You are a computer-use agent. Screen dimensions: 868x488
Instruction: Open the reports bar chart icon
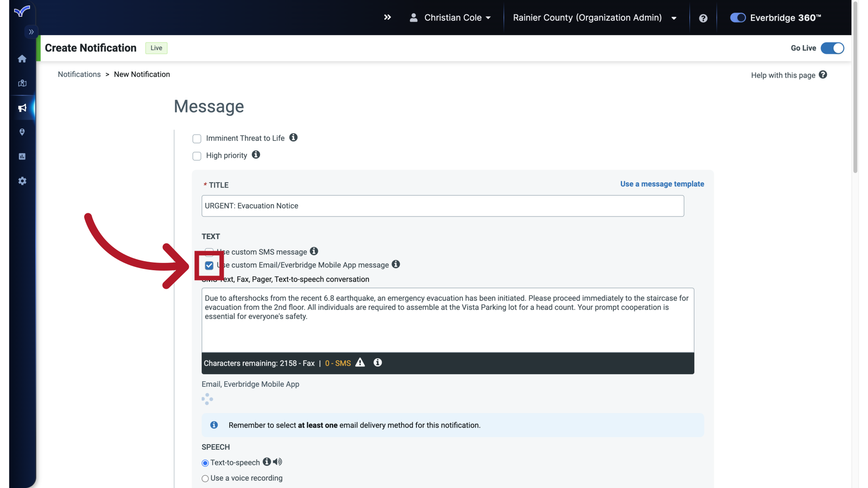(x=22, y=156)
